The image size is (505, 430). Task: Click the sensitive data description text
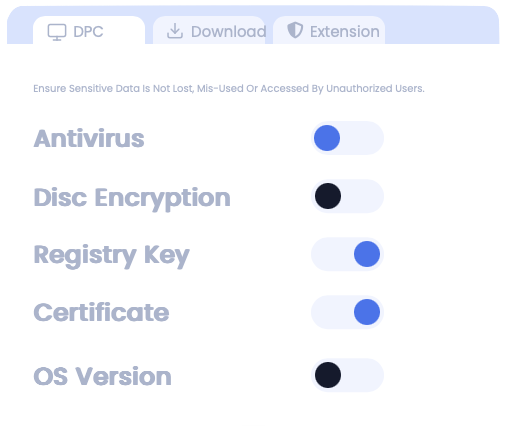pos(229,89)
